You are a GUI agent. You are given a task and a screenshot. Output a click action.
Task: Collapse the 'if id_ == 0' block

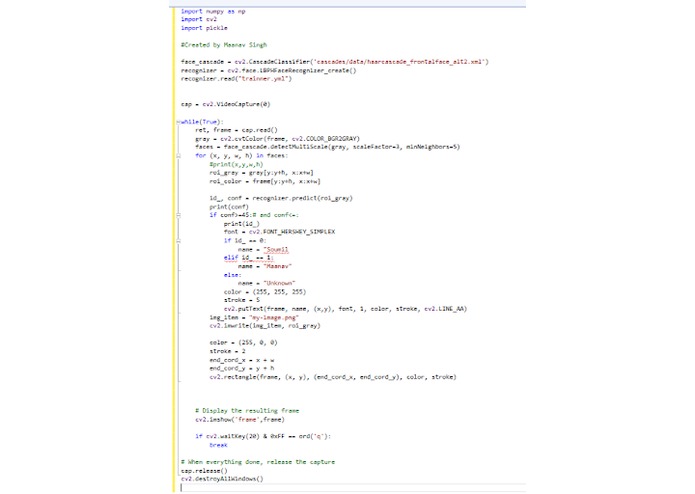tap(179, 241)
